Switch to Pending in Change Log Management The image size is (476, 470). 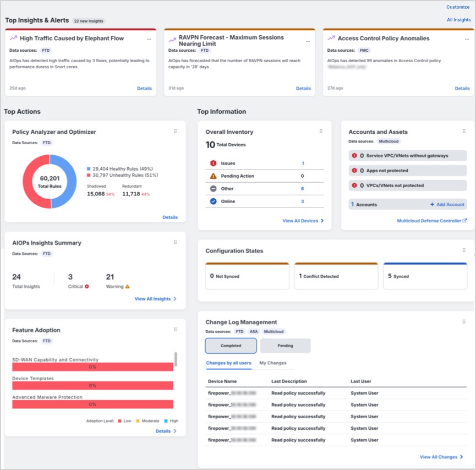coord(285,346)
